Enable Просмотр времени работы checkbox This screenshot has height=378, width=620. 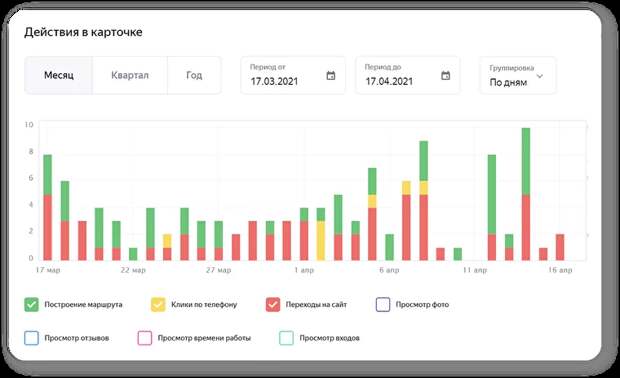(145, 338)
